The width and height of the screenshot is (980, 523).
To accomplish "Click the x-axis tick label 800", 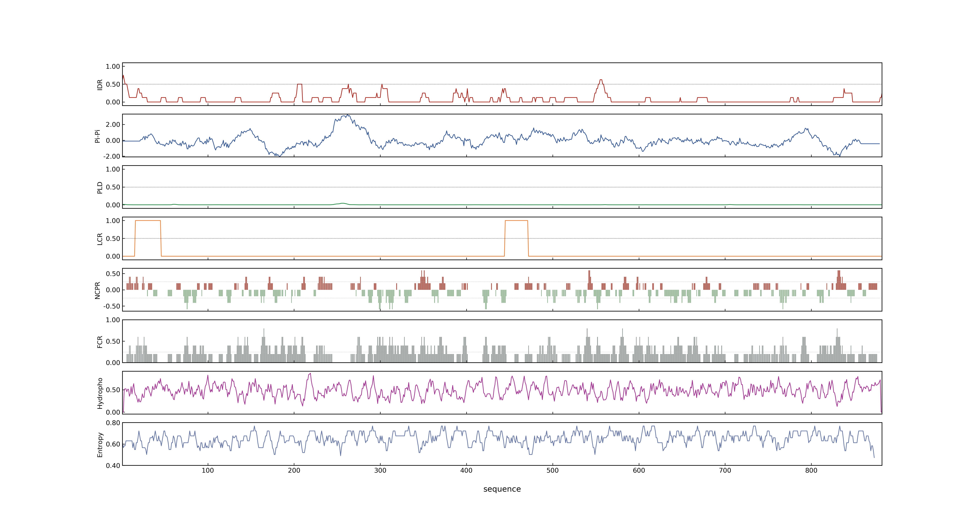I will (811, 470).
